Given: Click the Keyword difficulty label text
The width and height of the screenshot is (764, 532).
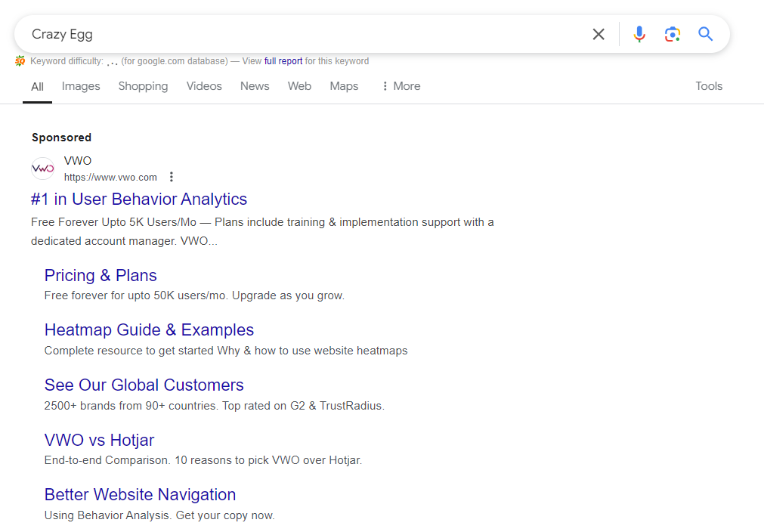Looking at the screenshot, I should coord(67,61).
